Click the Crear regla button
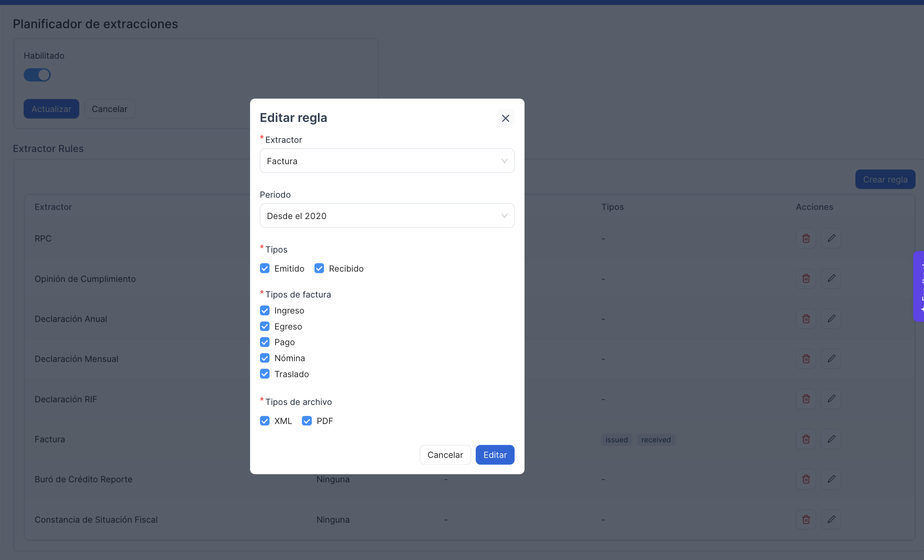The height and width of the screenshot is (560, 924). tap(885, 179)
